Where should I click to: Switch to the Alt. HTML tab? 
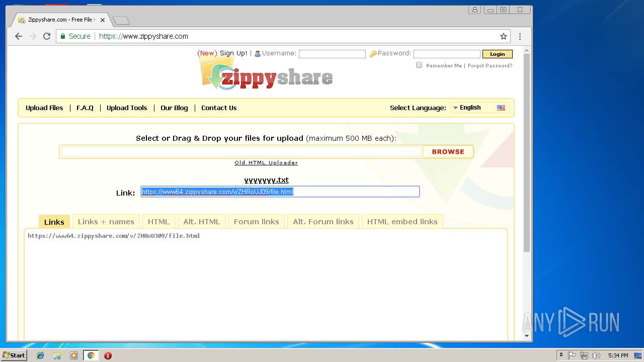tap(202, 222)
